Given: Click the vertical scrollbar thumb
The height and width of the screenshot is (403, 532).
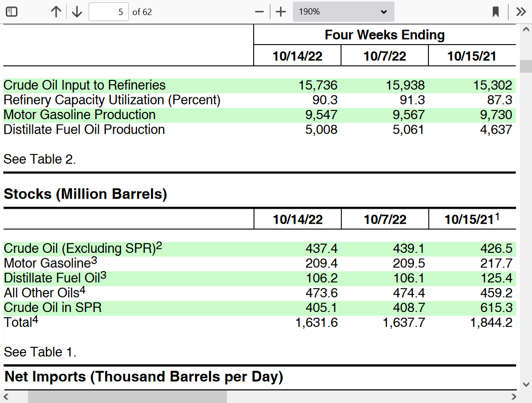Looking at the screenshot, I should (x=526, y=66).
